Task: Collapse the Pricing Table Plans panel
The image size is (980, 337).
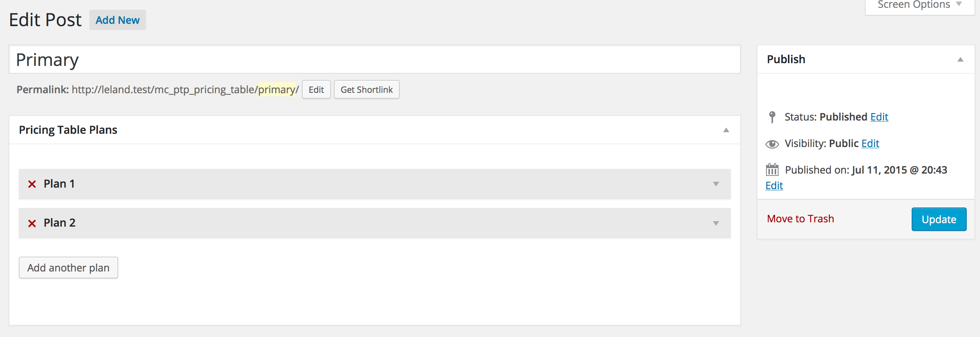Action: 726,130
